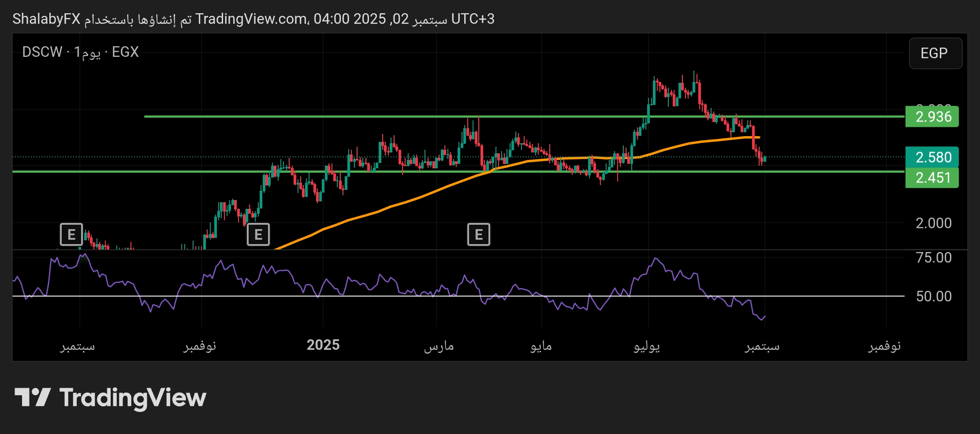This screenshot has height=434, width=980.
Task: Click the 2.580 current price label
Action: (x=932, y=157)
